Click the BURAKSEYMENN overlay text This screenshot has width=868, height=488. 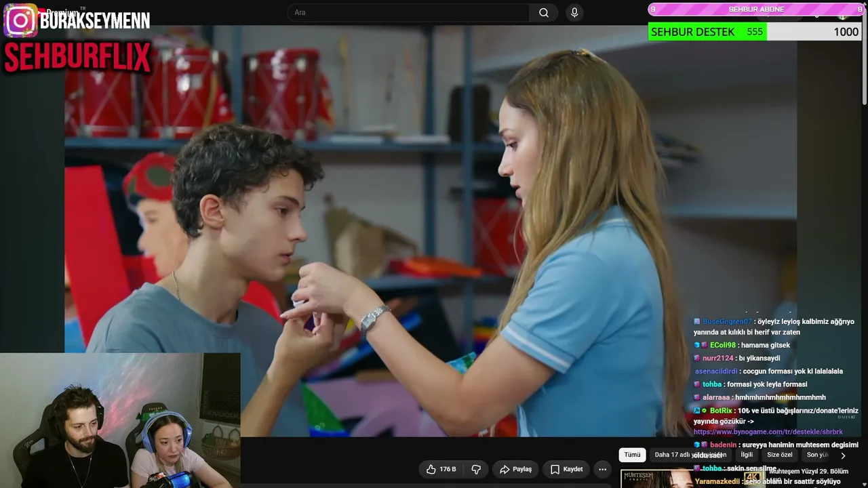95,20
